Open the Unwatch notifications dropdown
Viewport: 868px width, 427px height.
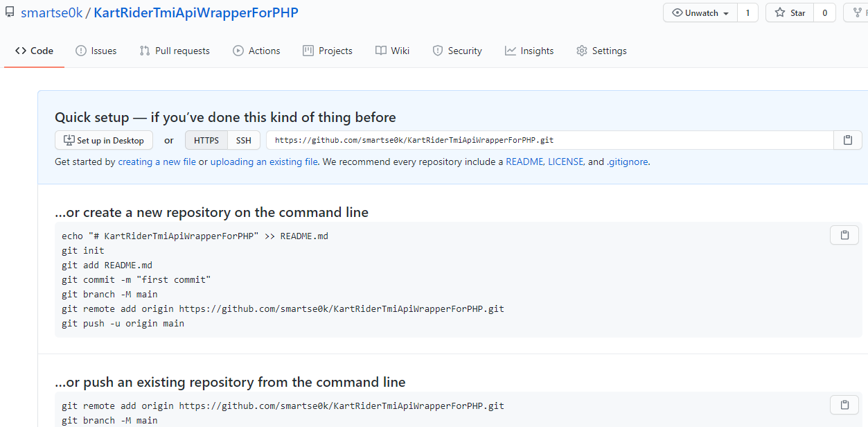[x=700, y=13]
